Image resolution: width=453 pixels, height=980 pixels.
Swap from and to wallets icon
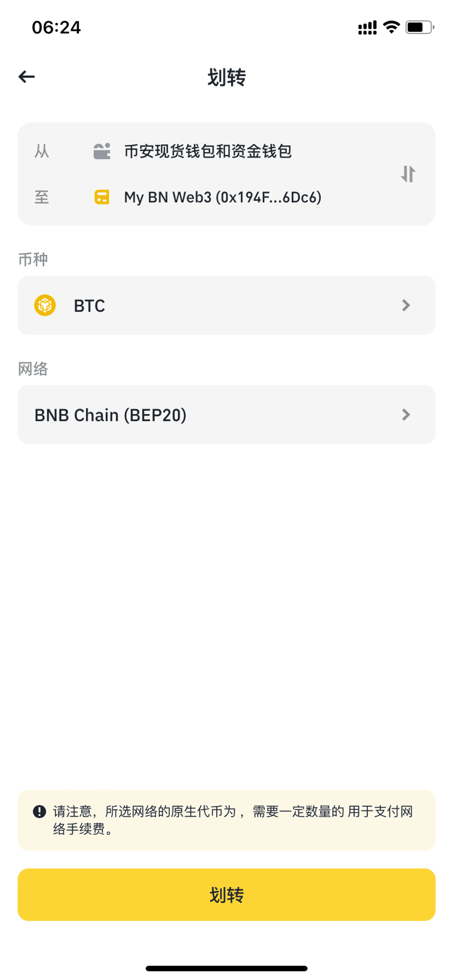(408, 174)
